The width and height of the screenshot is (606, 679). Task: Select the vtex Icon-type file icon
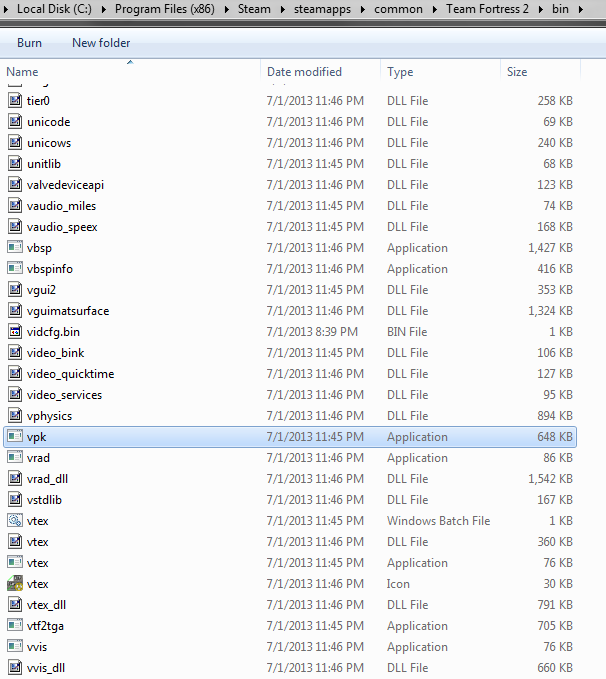pyautogui.click(x=15, y=584)
